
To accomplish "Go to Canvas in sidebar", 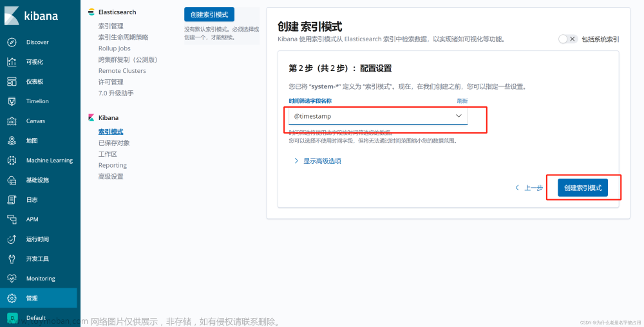I will 35,121.
